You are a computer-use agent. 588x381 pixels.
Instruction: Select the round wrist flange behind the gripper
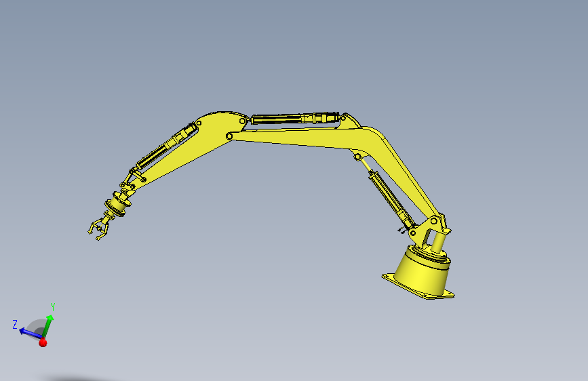coord(118,204)
